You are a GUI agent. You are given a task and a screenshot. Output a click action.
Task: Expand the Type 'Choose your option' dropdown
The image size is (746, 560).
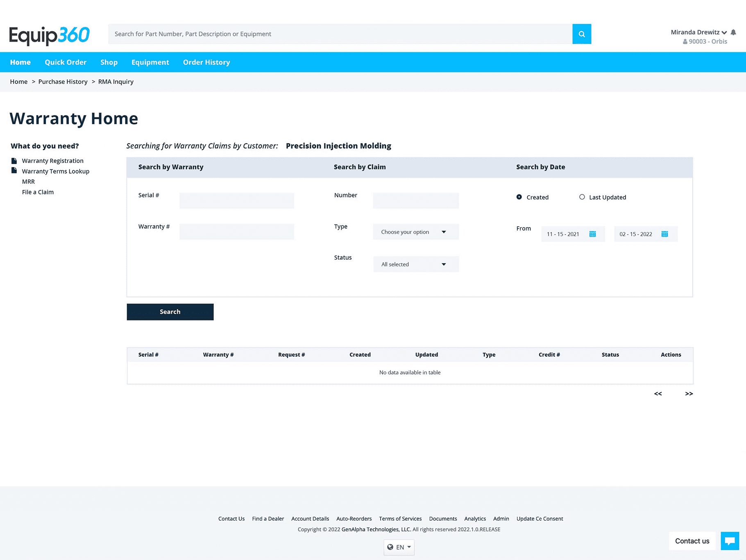coord(416,232)
